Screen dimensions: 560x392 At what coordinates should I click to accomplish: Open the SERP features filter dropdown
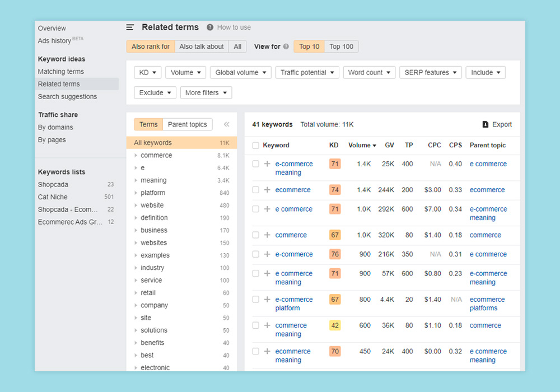coord(430,72)
